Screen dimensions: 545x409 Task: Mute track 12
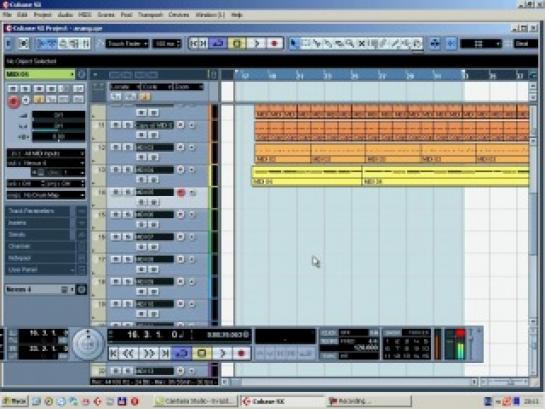pos(116,147)
